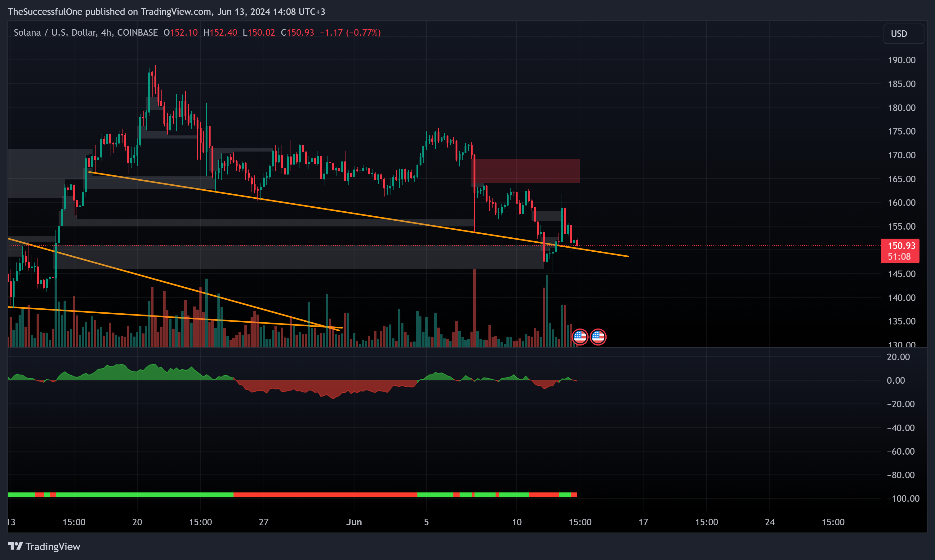935x560 pixels.
Task: Click the published by TheSuccessfulOne header text
Action: click(166, 12)
